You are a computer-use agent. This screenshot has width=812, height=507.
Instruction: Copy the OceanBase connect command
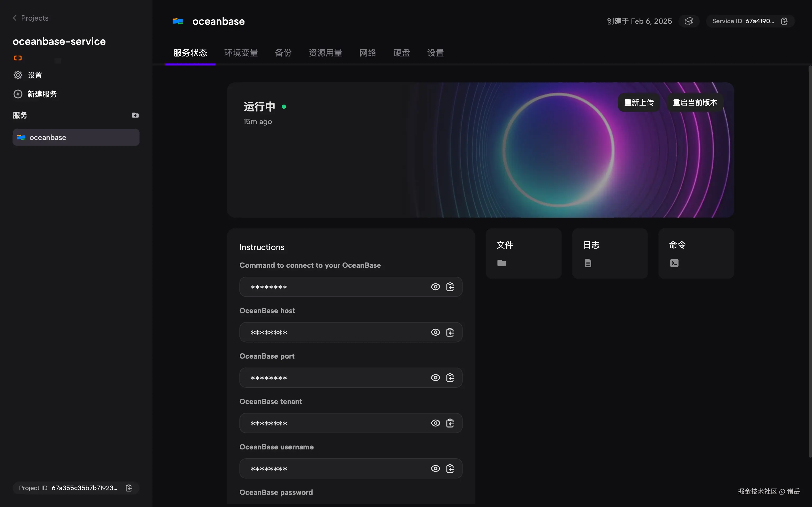point(450,287)
